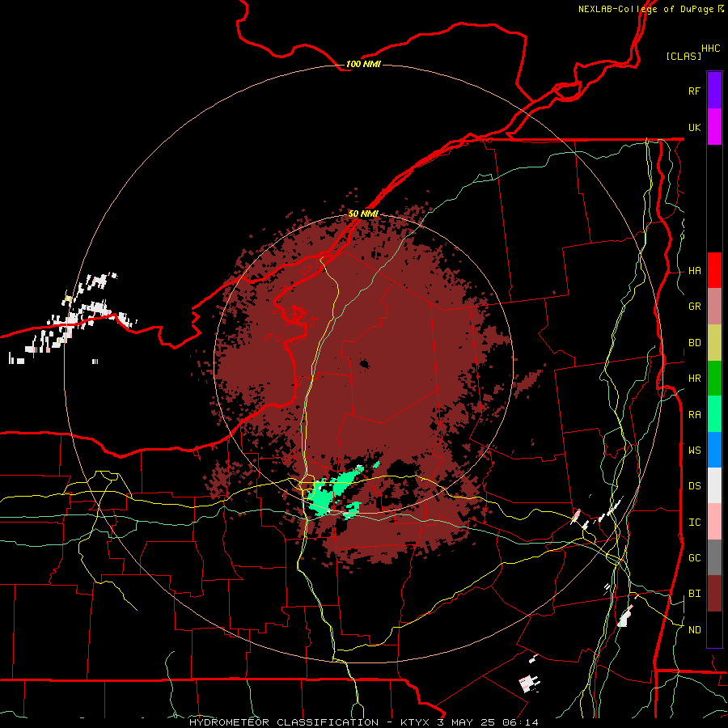Select the GR graupel legend swatch
This screenshot has width=728, height=728.
714,306
